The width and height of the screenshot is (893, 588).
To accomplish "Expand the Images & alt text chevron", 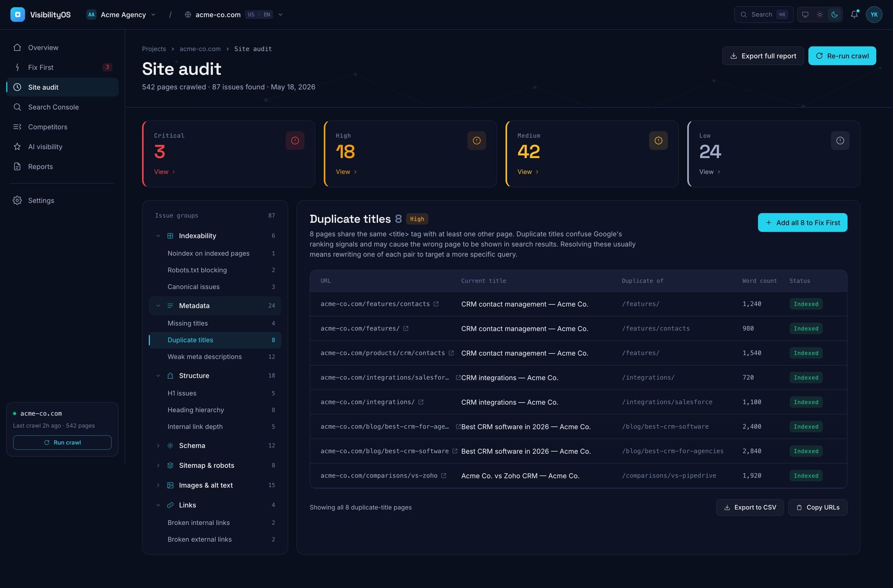I will (158, 485).
